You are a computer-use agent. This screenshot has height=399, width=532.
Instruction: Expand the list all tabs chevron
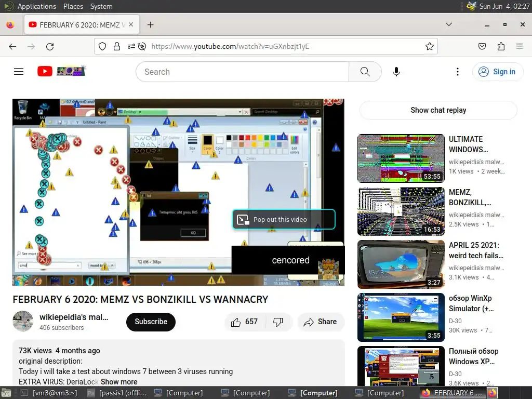(448, 24)
